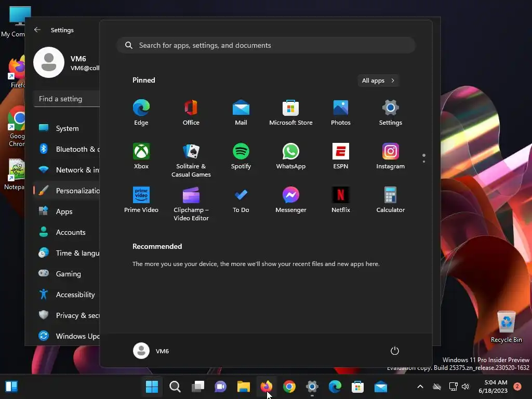Open the pinned Mail app

tap(241, 112)
